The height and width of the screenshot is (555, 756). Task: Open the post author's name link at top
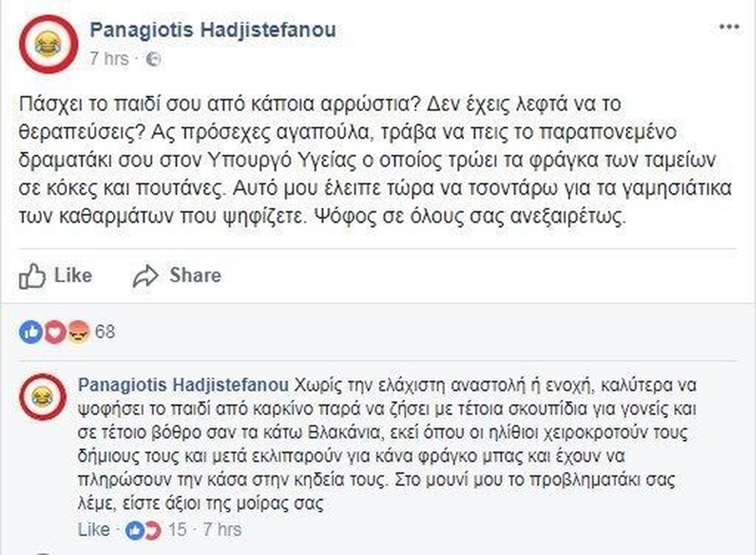[x=213, y=30]
